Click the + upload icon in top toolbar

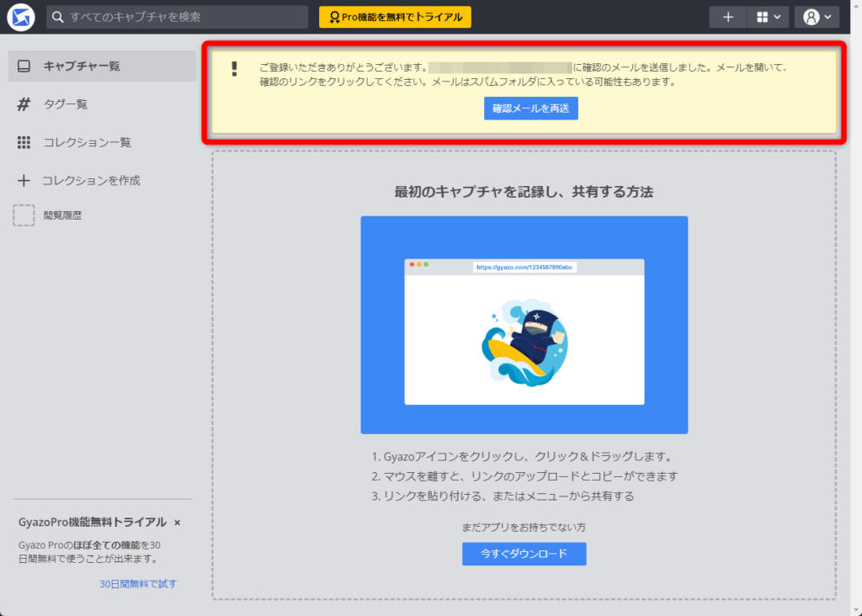pyautogui.click(x=727, y=16)
